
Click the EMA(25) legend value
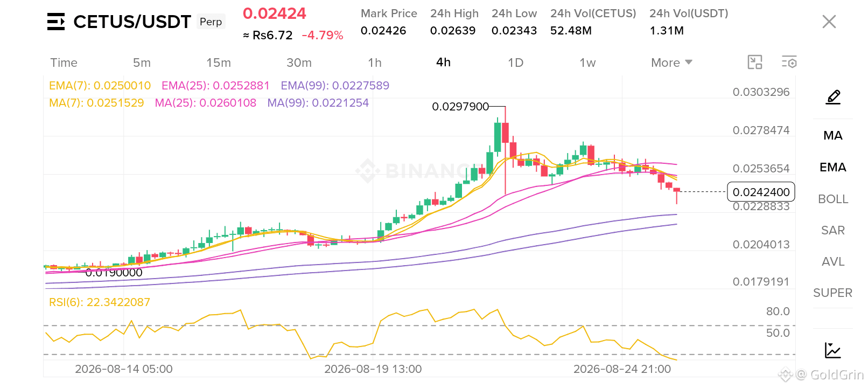click(215, 85)
